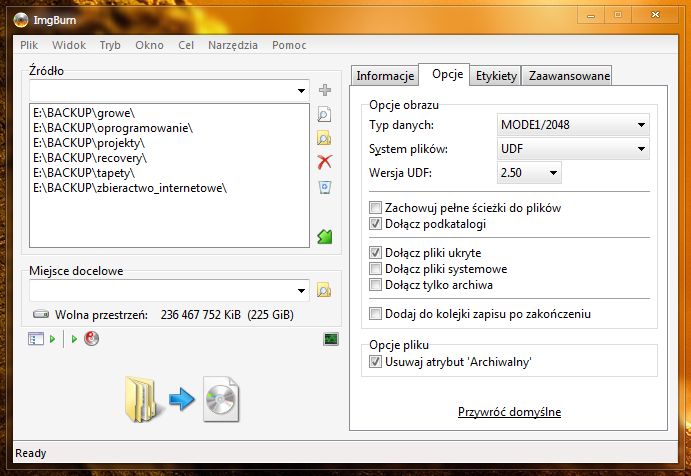Screen dimensions: 691x476
Task: Select E:\BACKUP\recovery\ in source list
Action: click(x=89, y=158)
